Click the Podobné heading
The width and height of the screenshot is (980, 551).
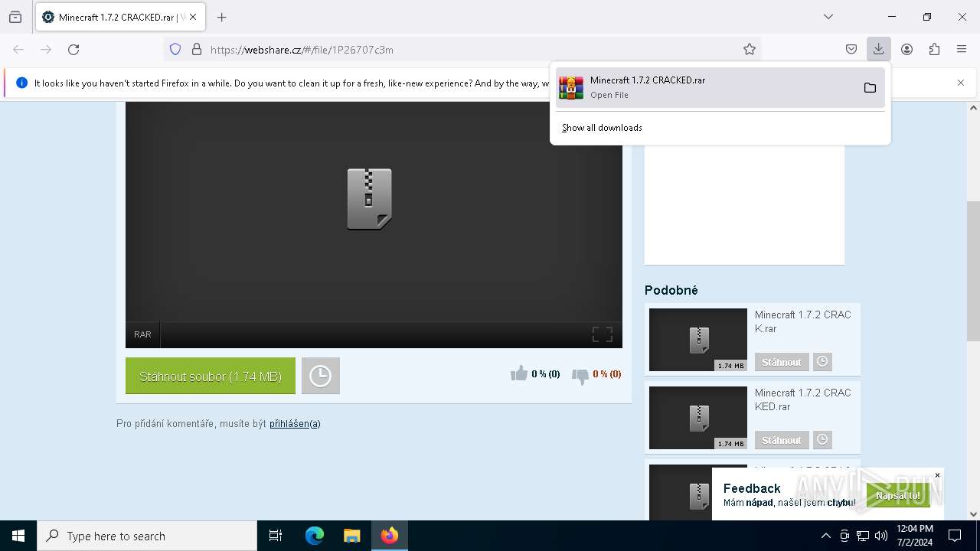[x=671, y=290]
